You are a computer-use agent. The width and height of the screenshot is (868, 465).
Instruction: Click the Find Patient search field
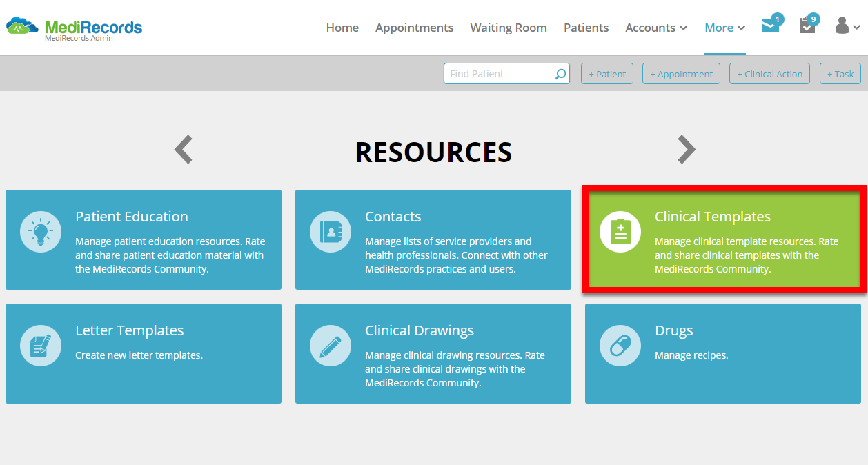tap(506, 74)
